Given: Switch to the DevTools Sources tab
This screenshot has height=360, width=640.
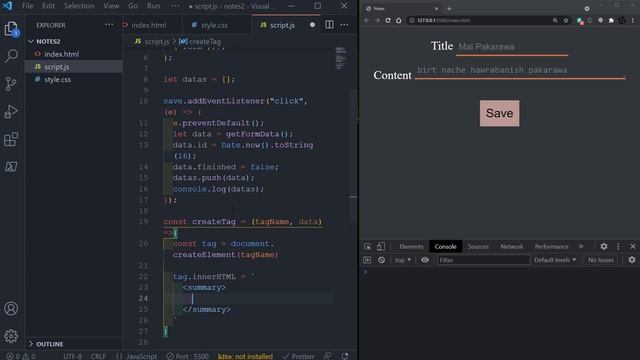Looking at the screenshot, I should click(478, 247).
